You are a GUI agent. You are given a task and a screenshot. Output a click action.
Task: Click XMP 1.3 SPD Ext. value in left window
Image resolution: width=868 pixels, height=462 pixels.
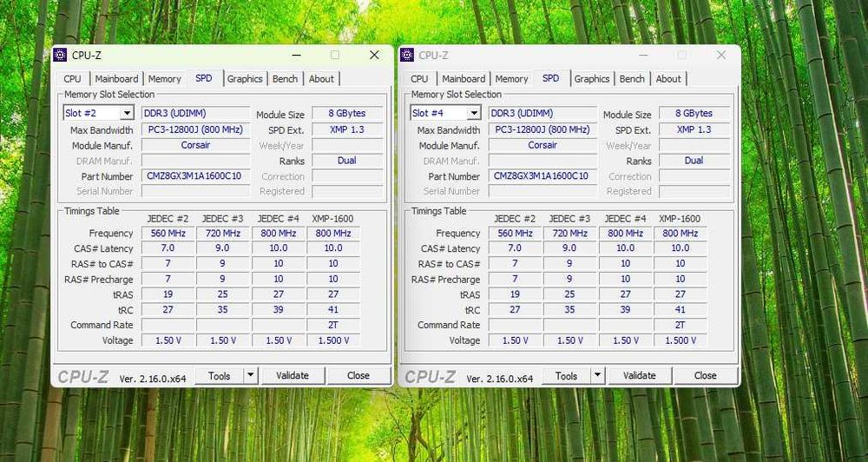click(x=347, y=129)
